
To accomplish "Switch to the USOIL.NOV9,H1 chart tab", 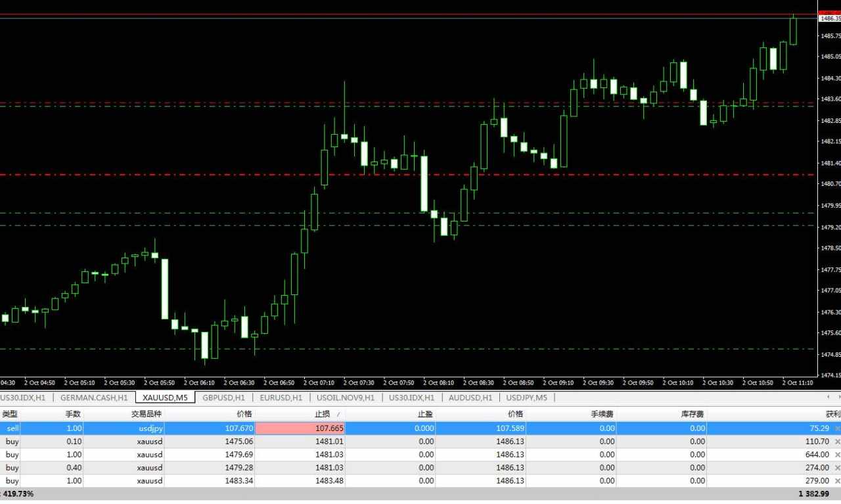I will pos(346,398).
